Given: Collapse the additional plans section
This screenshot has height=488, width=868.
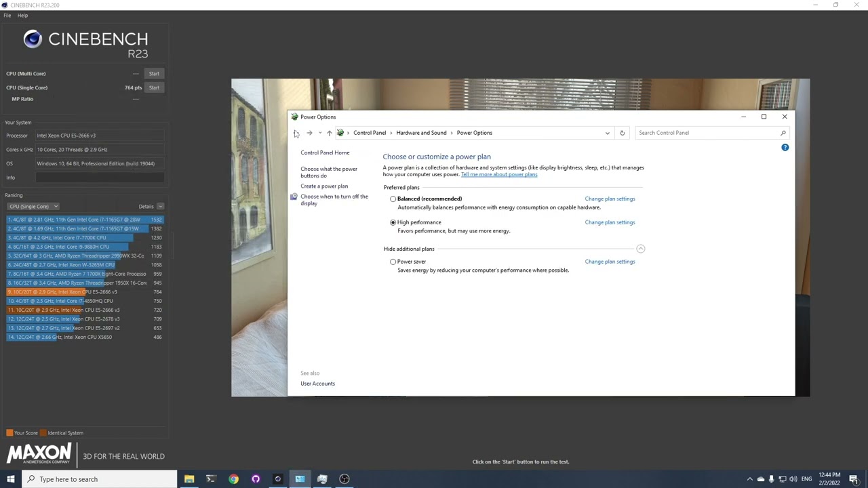Looking at the screenshot, I should (640, 249).
